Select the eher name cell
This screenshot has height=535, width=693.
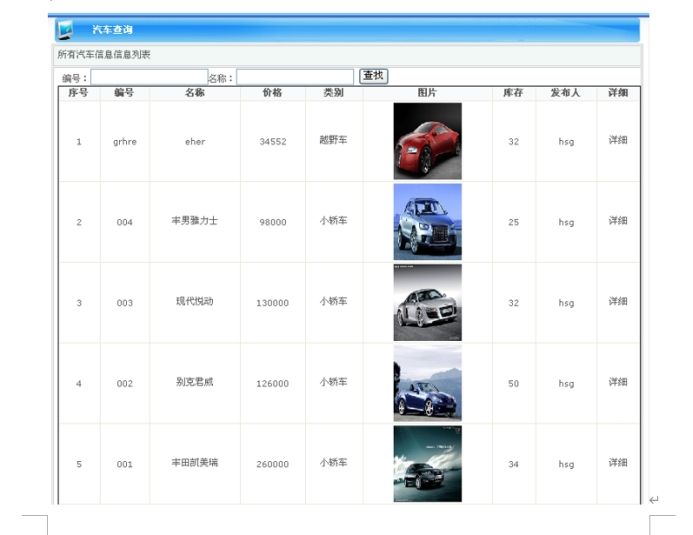click(x=195, y=142)
